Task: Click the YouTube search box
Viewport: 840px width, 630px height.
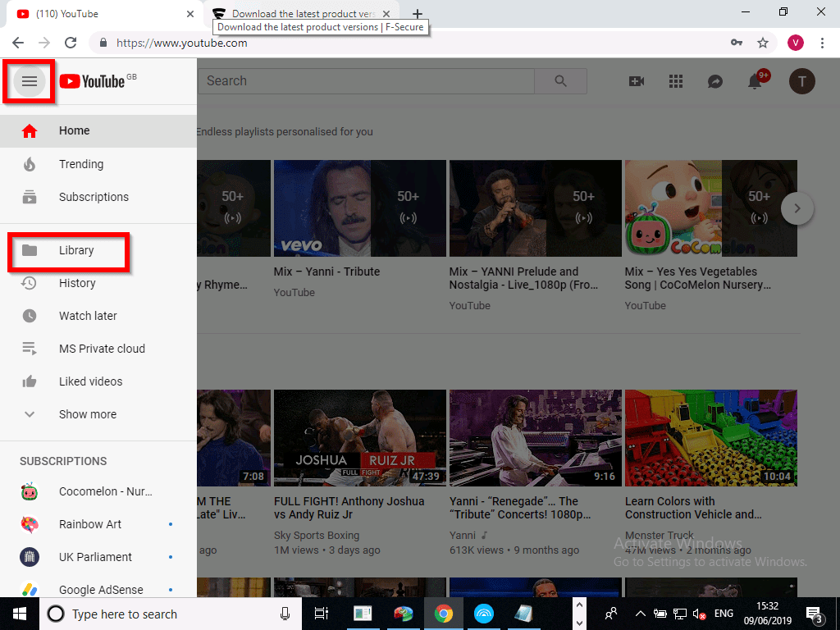Action: tap(366, 81)
